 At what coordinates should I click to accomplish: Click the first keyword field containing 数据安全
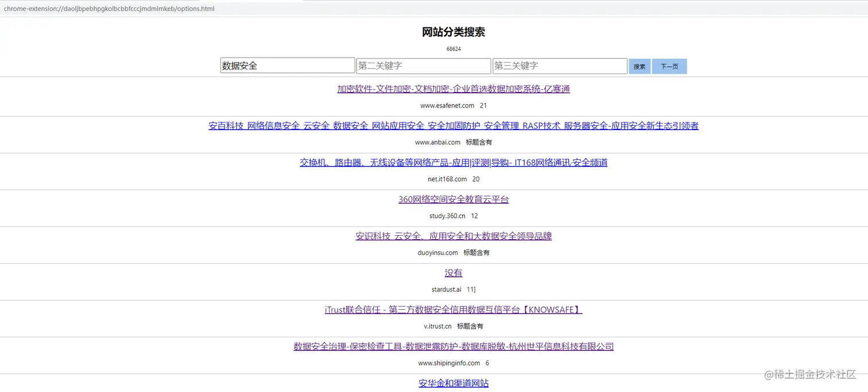coord(288,66)
